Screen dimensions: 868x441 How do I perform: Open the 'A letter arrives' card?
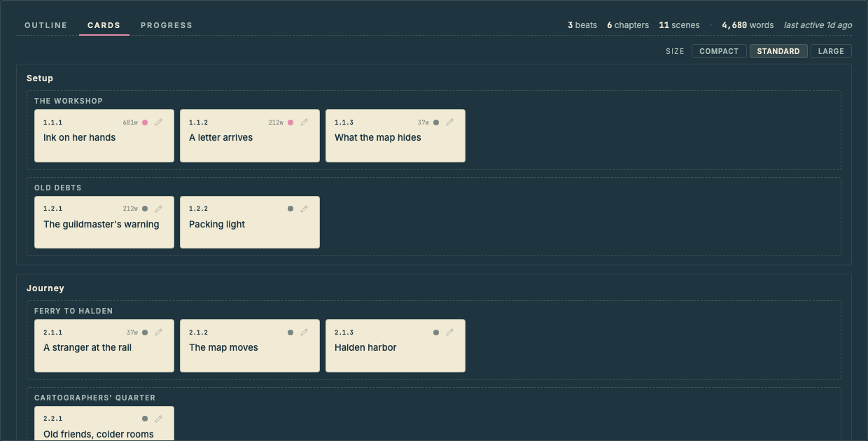coord(250,136)
